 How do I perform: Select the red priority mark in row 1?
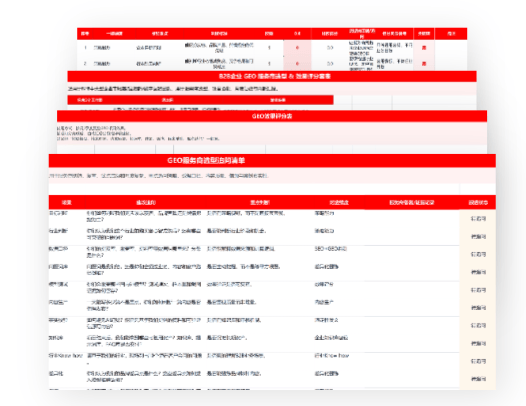point(424,48)
